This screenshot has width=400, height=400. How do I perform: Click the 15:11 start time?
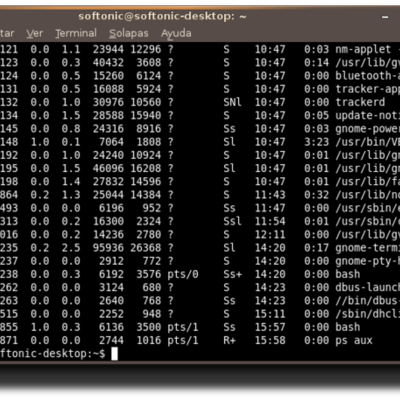click(x=270, y=314)
